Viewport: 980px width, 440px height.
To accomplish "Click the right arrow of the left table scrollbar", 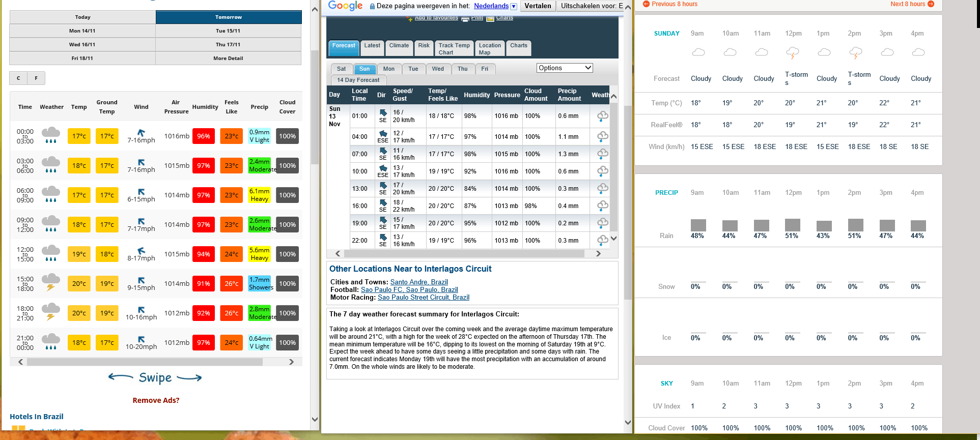I will pos(291,362).
